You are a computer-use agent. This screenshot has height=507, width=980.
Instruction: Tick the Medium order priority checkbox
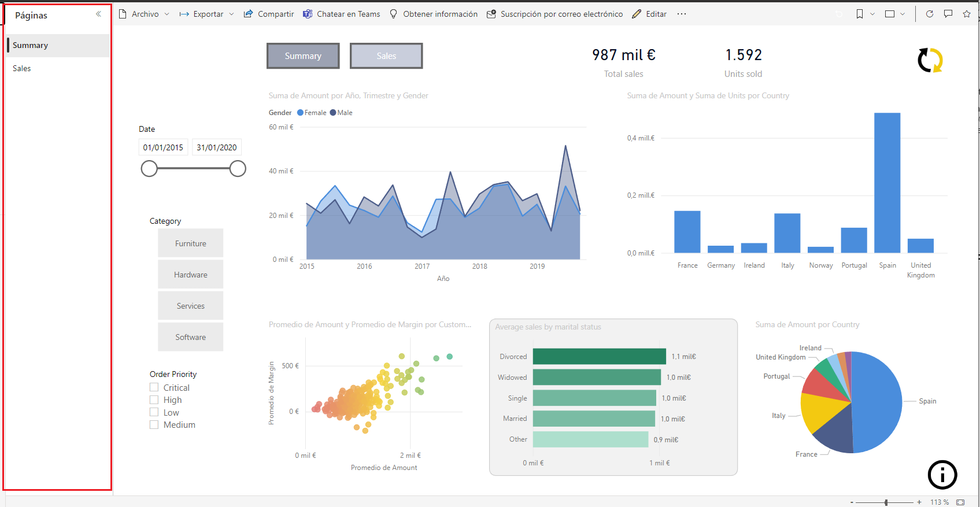pos(154,424)
